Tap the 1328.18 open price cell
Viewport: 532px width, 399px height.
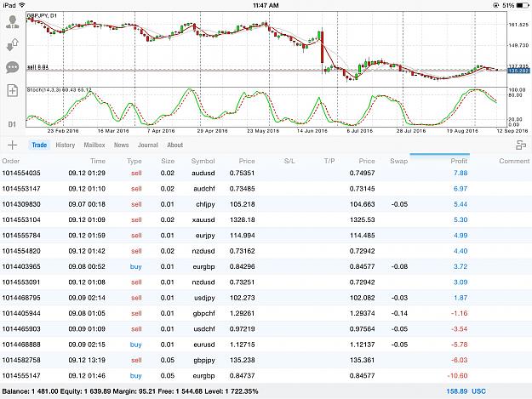click(243, 219)
